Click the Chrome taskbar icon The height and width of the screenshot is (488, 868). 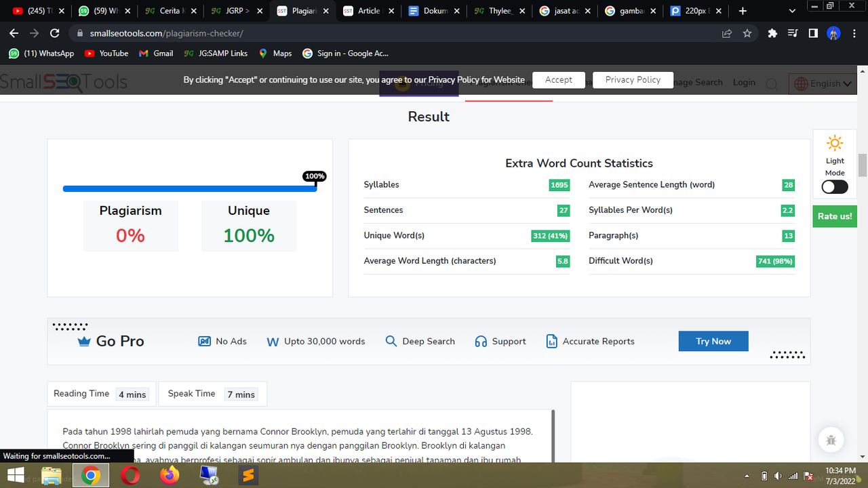[90, 476]
